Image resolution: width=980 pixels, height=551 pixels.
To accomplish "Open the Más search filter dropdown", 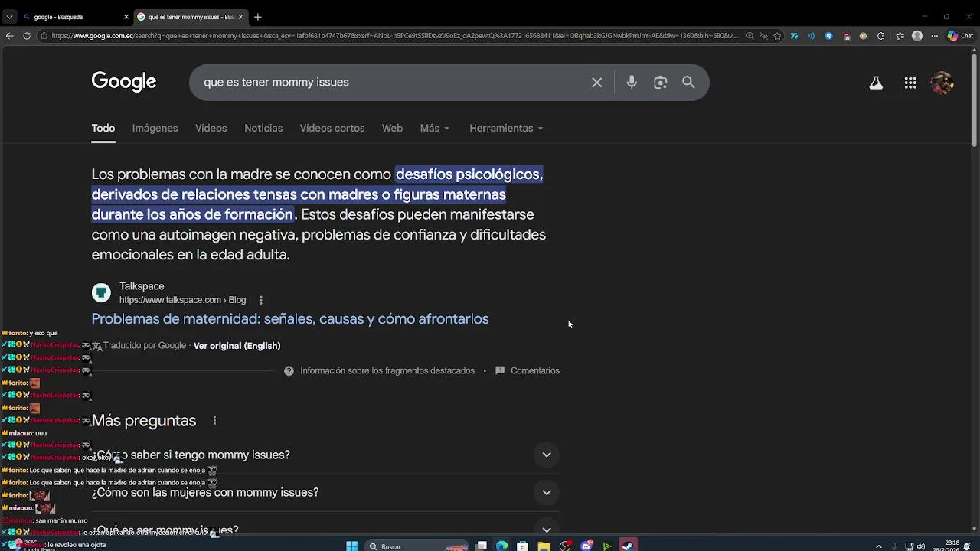I will pos(434,128).
